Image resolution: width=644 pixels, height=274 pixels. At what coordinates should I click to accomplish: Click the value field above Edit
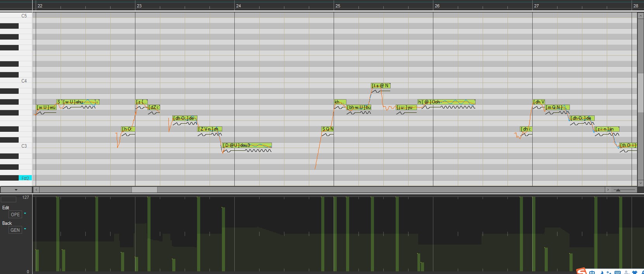pyautogui.click(x=9, y=199)
